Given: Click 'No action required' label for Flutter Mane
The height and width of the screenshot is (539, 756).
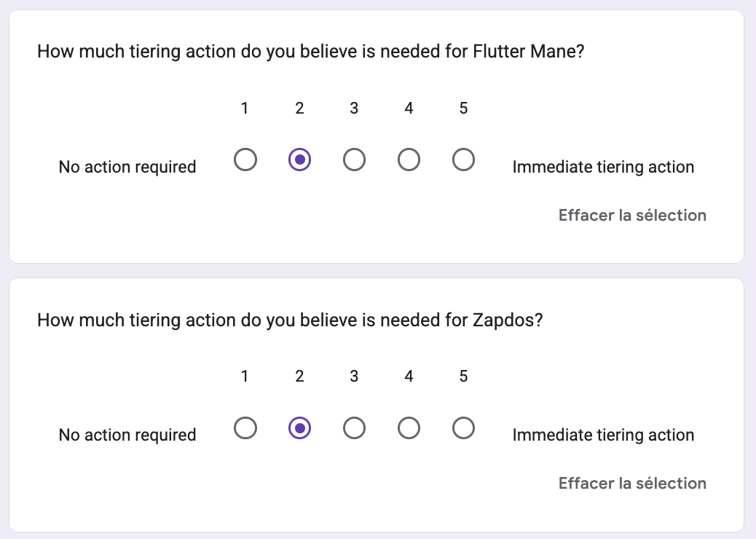Looking at the screenshot, I should click(127, 167).
